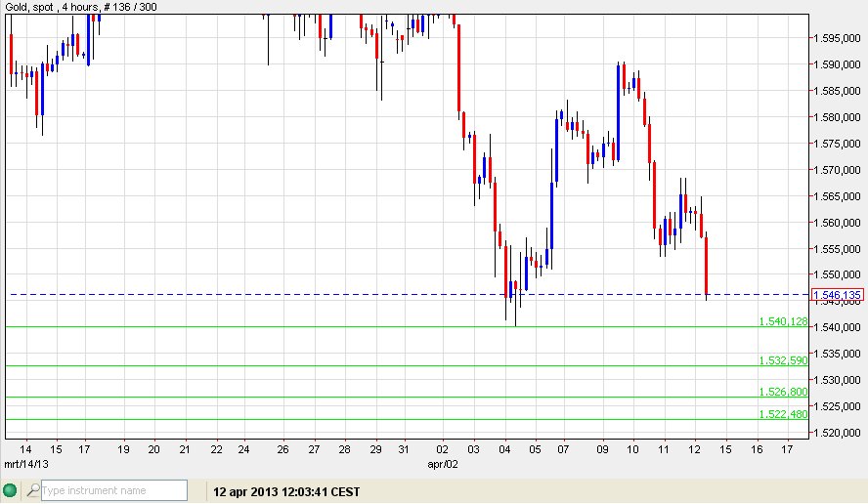Click the 1,520,000 price axis label
868x504 pixels.
838,432
